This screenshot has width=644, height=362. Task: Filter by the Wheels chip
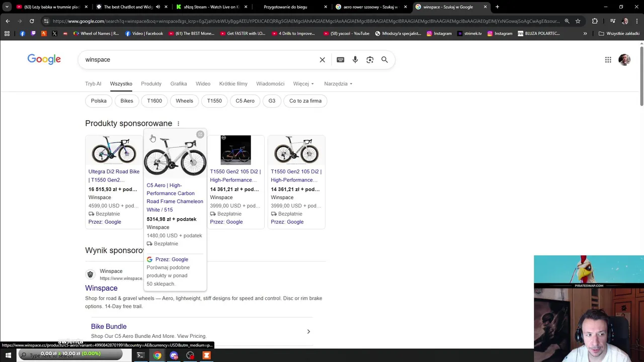pos(184,101)
